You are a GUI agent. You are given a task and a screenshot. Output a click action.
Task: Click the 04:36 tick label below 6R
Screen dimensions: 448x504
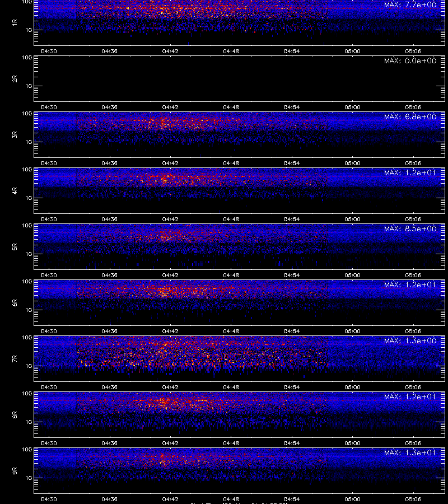click(110, 332)
